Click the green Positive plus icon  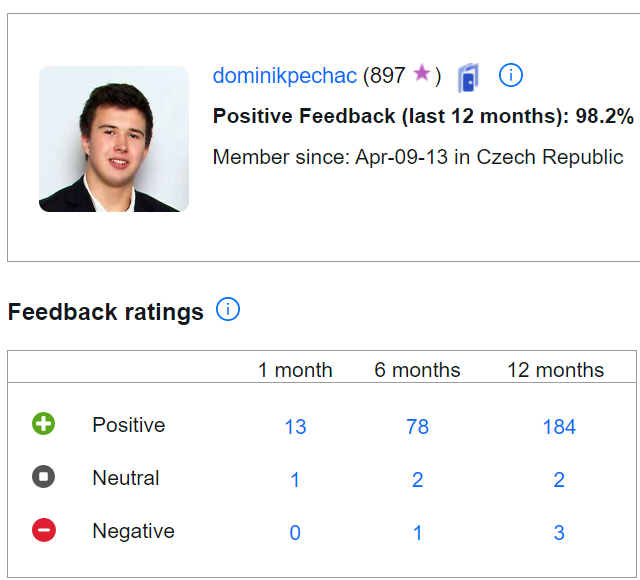43,424
